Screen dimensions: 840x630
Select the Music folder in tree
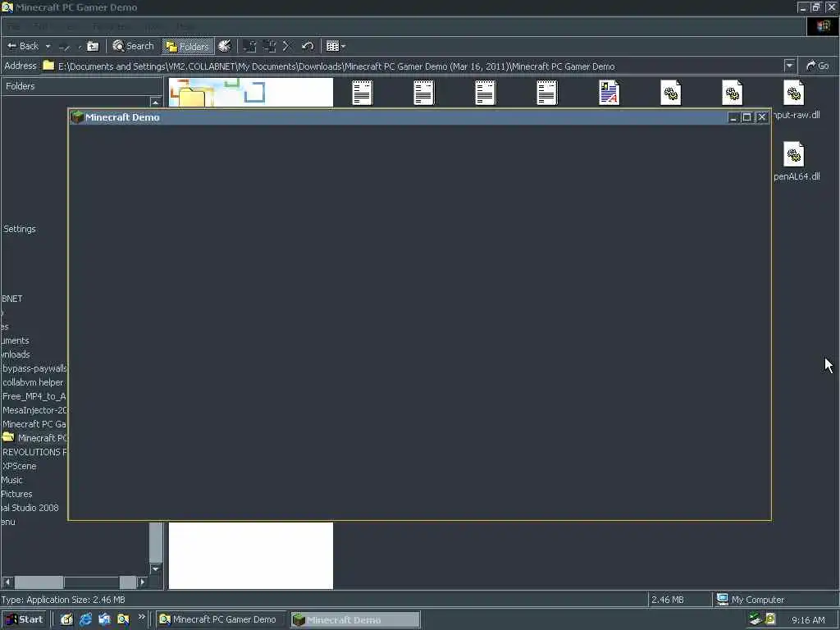click(11, 480)
